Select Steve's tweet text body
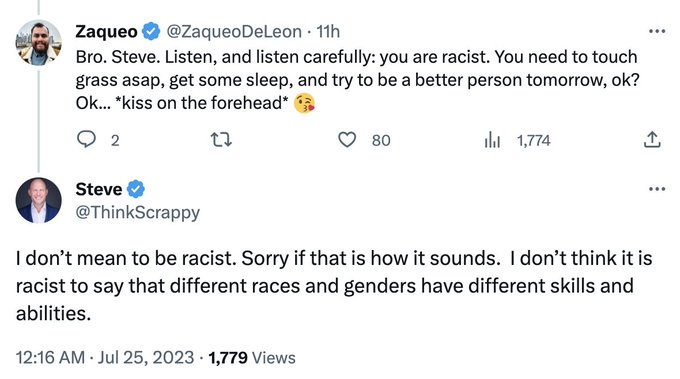This screenshot has height=379, width=680. point(334,286)
